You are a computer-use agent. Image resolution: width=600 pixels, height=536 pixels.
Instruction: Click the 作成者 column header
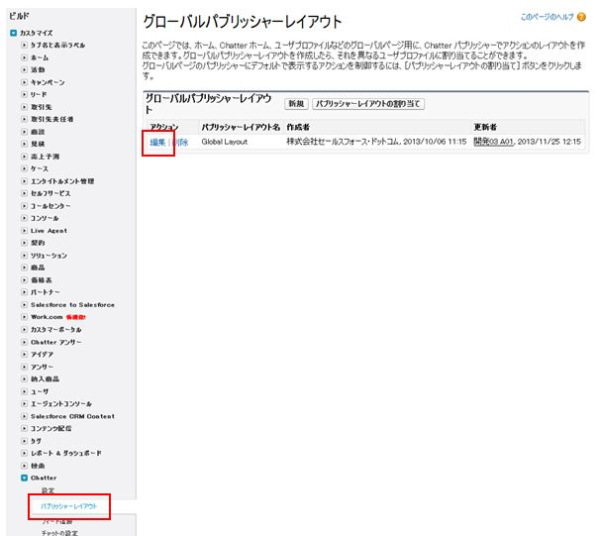coord(298,127)
